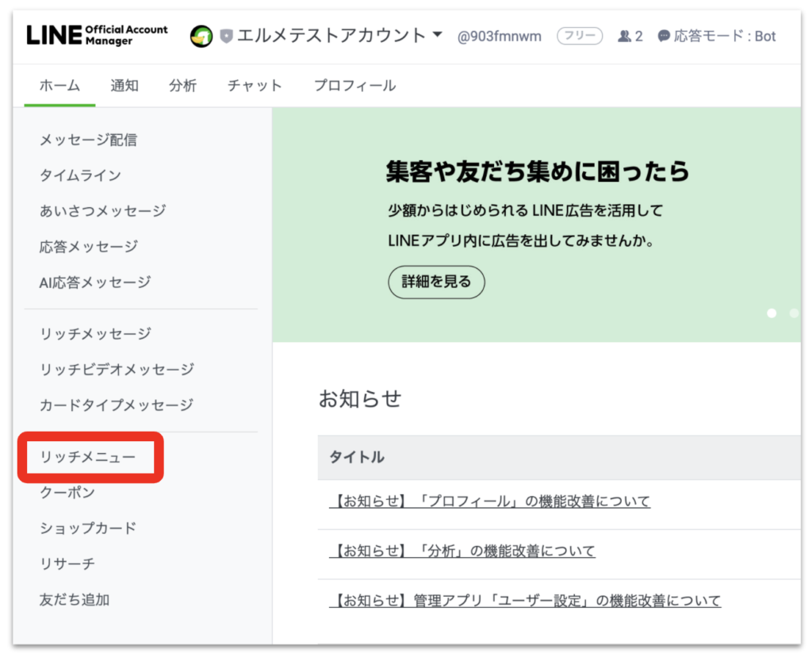Open the エルメテストアカウント account dropdown
The image size is (812, 657).
(x=339, y=36)
